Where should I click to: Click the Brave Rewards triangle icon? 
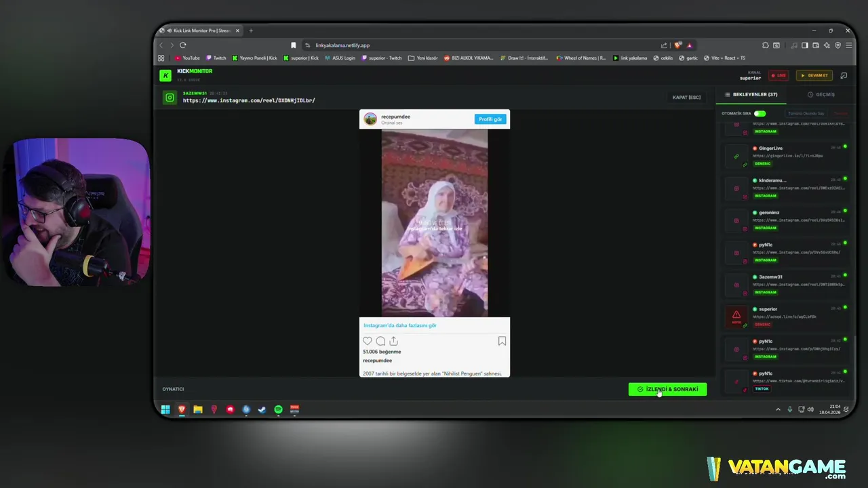click(689, 45)
